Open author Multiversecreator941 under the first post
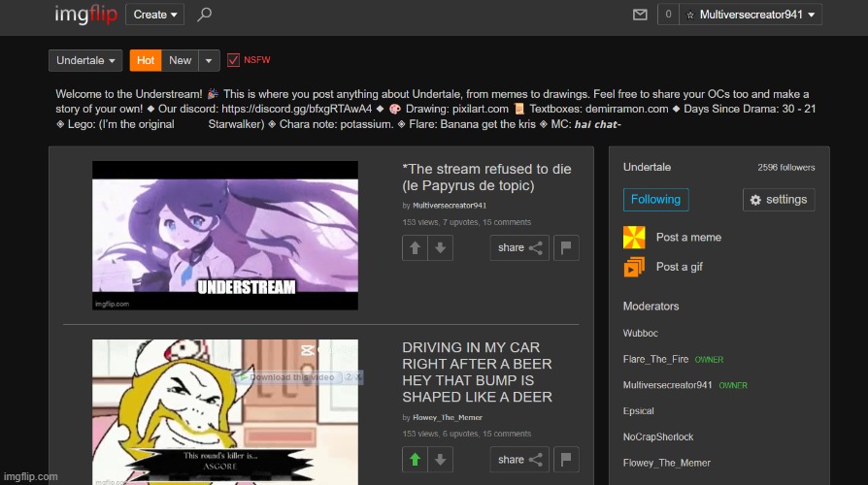868x485 pixels. tap(450, 206)
